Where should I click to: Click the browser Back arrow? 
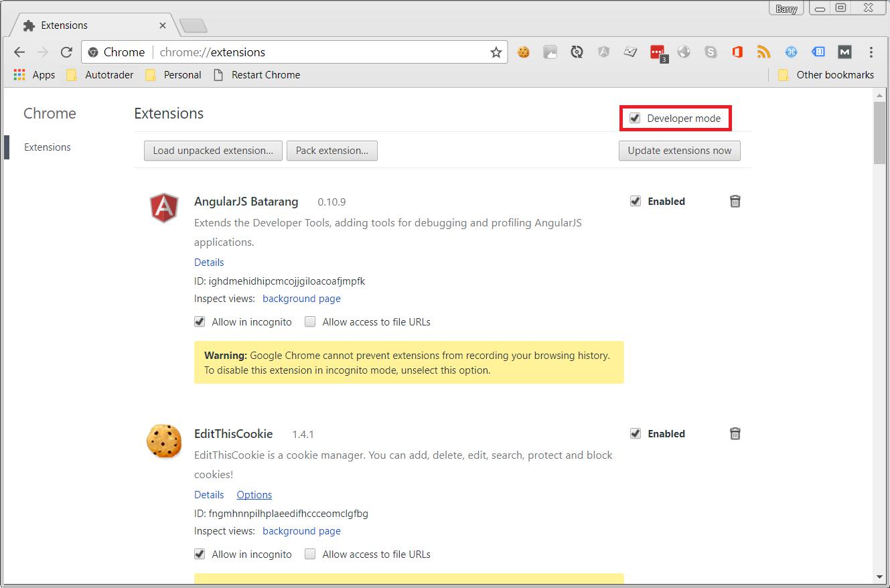click(x=19, y=52)
